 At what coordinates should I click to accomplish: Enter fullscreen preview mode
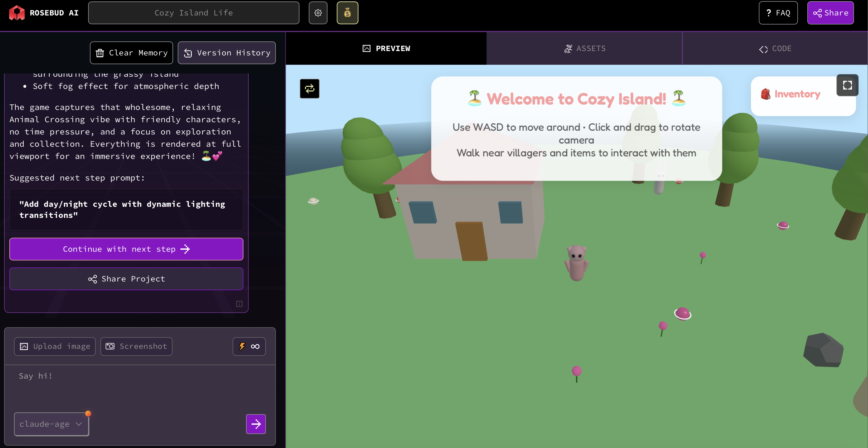pos(847,85)
